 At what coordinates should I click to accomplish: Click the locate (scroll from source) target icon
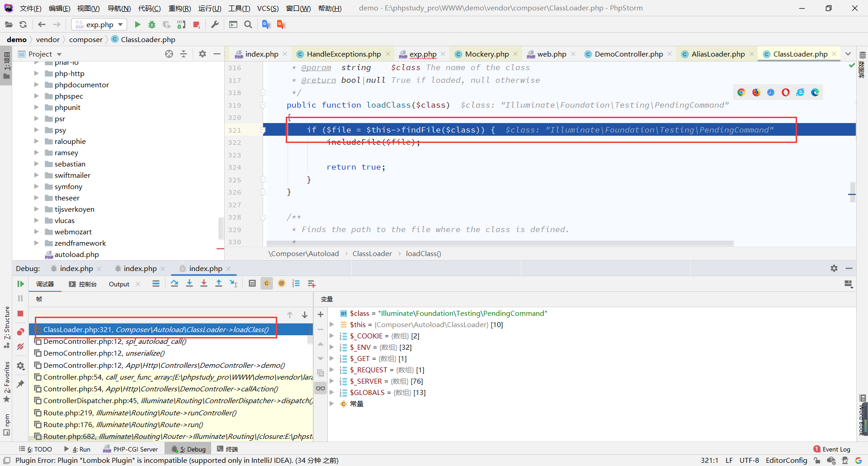(x=169, y=54)
